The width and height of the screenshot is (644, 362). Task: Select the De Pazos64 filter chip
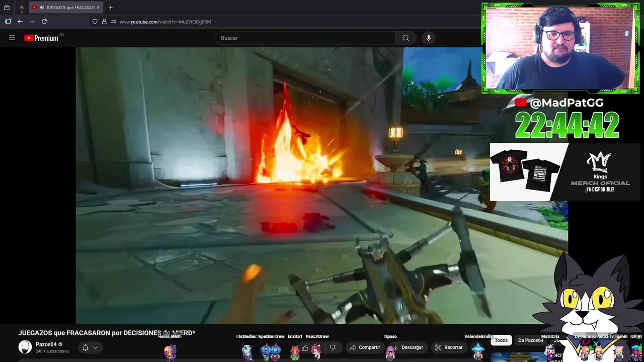point(531,340)
